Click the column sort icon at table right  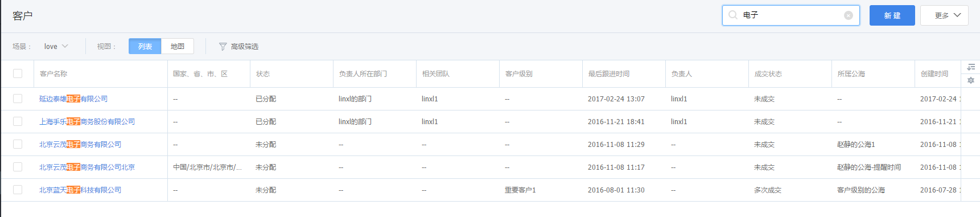[x=971, y=67]
